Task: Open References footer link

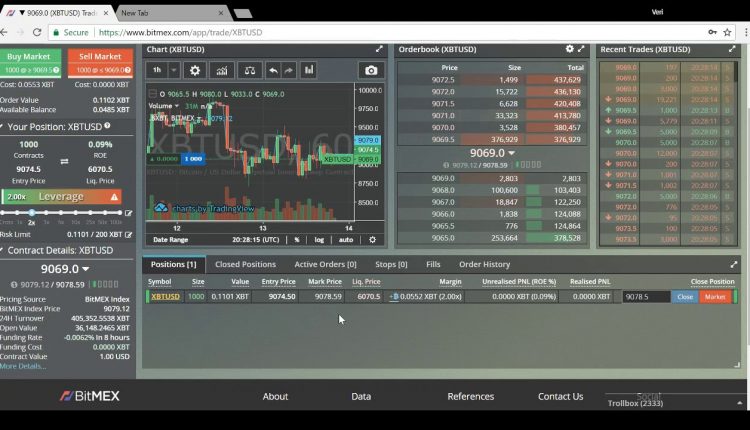Action: click(471, 396)
